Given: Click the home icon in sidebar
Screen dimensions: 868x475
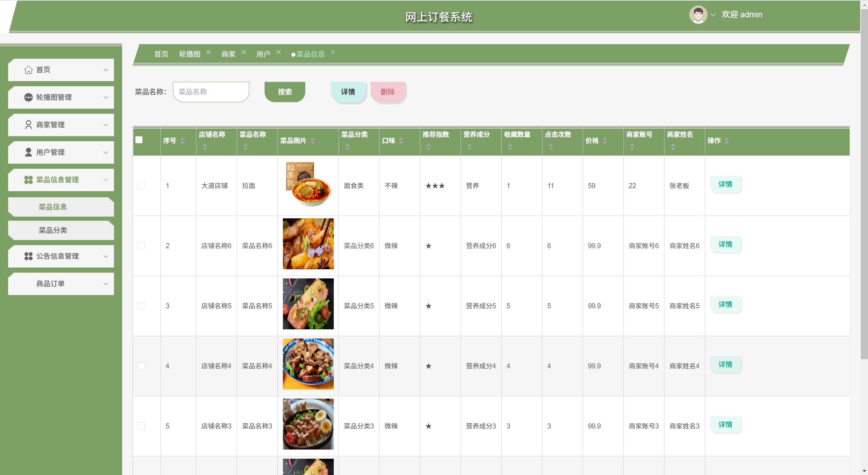Looking at the screenshot, I should (28, 70).
